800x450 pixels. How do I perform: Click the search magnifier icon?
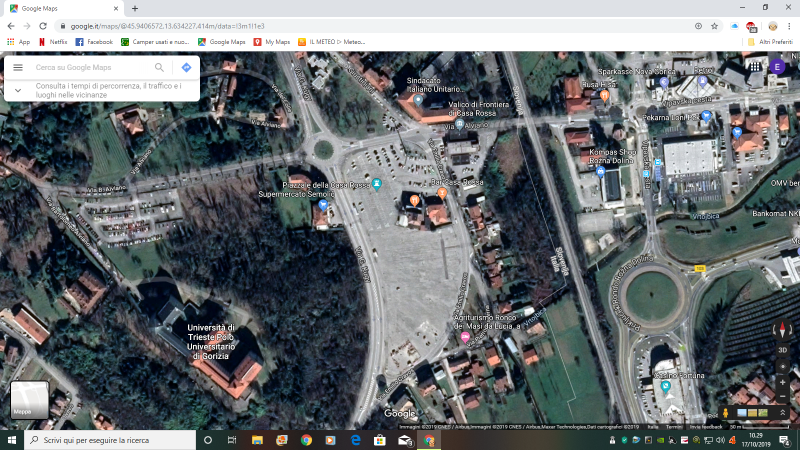(159, 67)
